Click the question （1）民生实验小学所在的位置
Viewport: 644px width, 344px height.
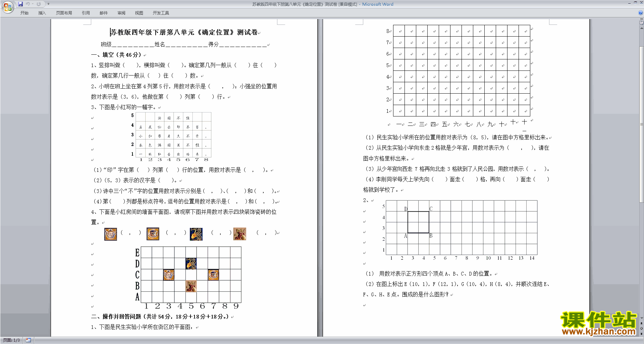[456, 137]
